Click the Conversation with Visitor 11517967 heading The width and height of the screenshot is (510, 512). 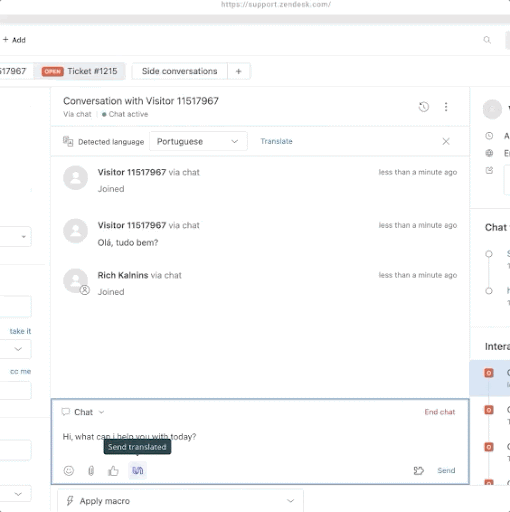click(x=141, y=101)
